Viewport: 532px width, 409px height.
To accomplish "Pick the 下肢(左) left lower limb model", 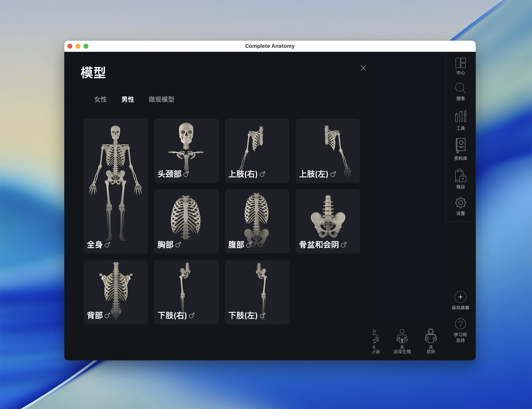I will click(x=257, y=292).
